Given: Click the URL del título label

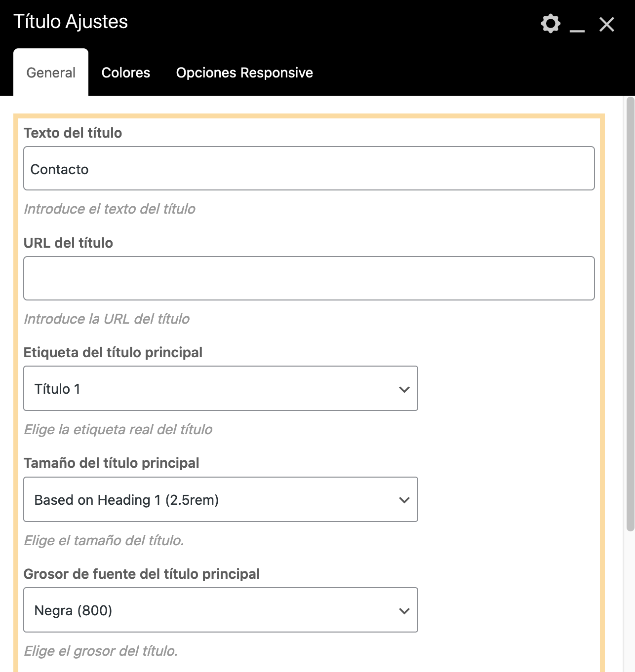Looking at the screenshot, I should (68, 243).
